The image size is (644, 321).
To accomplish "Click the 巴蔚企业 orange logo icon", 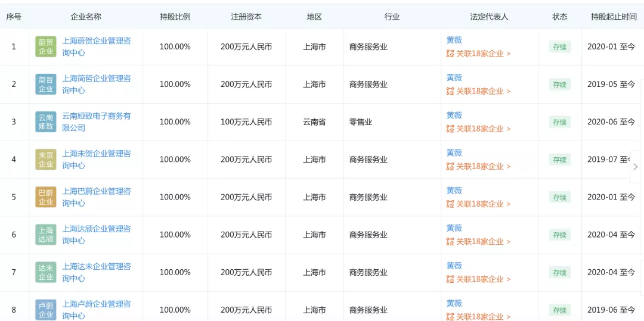I will pos(46,197).
